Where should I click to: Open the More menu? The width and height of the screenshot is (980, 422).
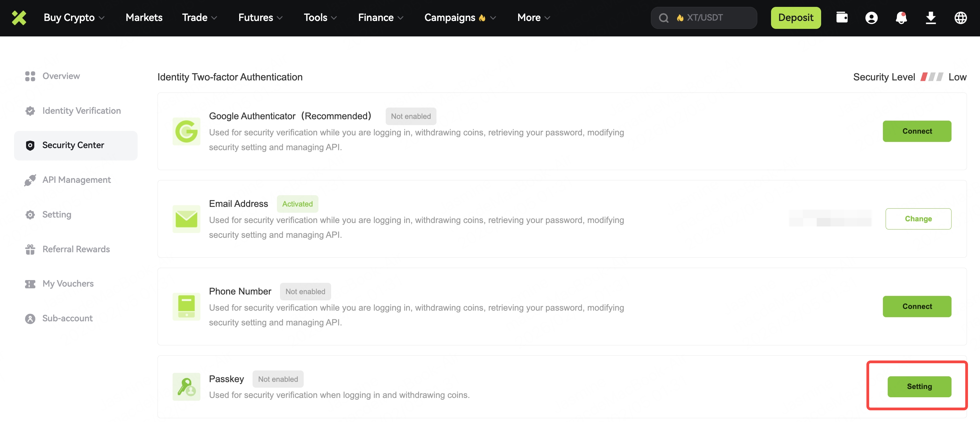point(533,18)
